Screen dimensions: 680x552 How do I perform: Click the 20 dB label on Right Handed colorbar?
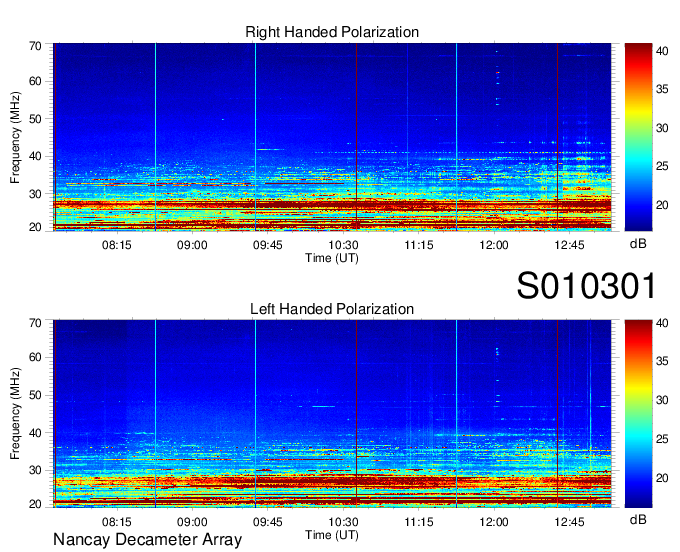click(x=662, y=205)
